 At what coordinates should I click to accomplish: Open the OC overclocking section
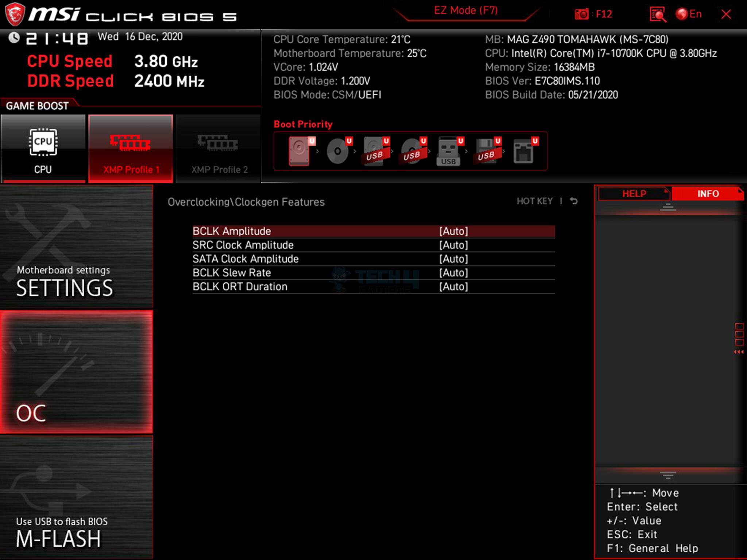pyautogui.click(x=76, y=372)
